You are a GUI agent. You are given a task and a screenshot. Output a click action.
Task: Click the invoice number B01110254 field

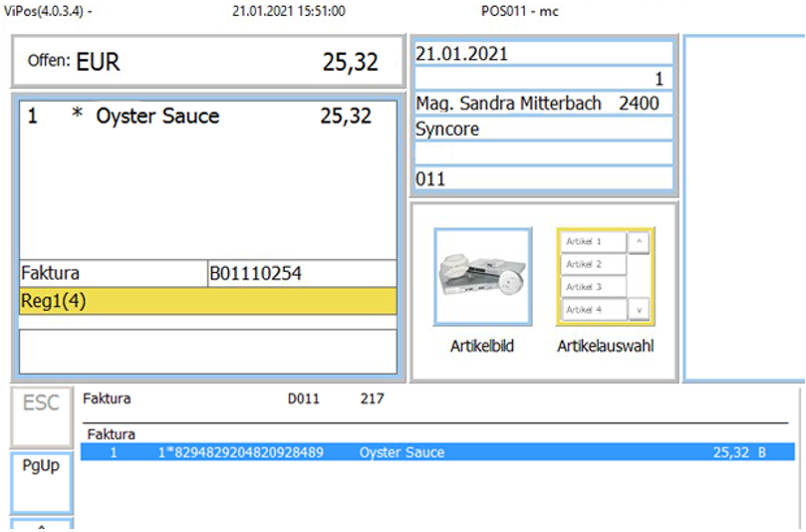[x=300, y=273]
